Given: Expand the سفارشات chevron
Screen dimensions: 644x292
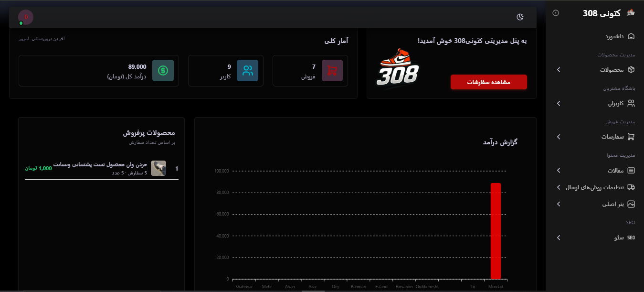Looking at the screenshot, I should (559, 137).
